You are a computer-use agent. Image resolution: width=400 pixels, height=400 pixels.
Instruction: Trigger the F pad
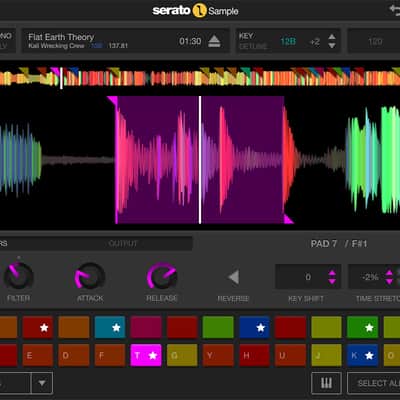(x=110, y=355)
